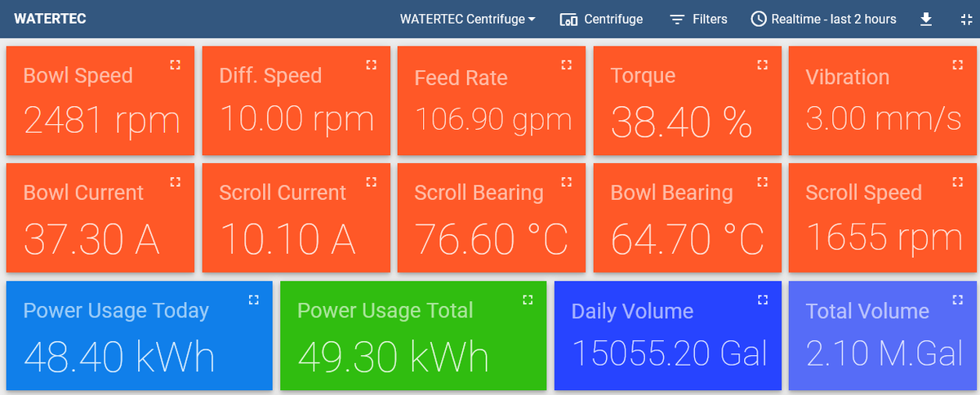Open the WATERTEC Centrifuge dashboard dropdown
Image resolution: width=980 pixels, height=395 pixels.
[x=468, y=19]
